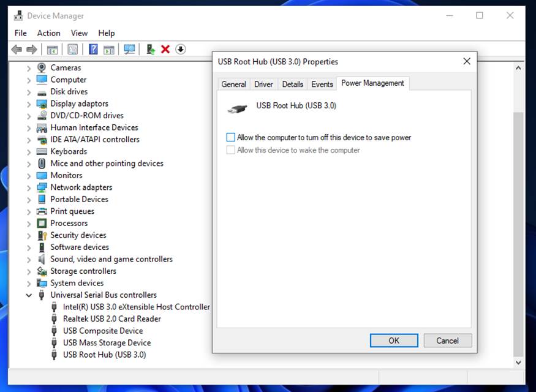The height and width of the screenshot is (392, 536).
Task: Select the Mice and other pointing devices icon
Action: point(42,164)
